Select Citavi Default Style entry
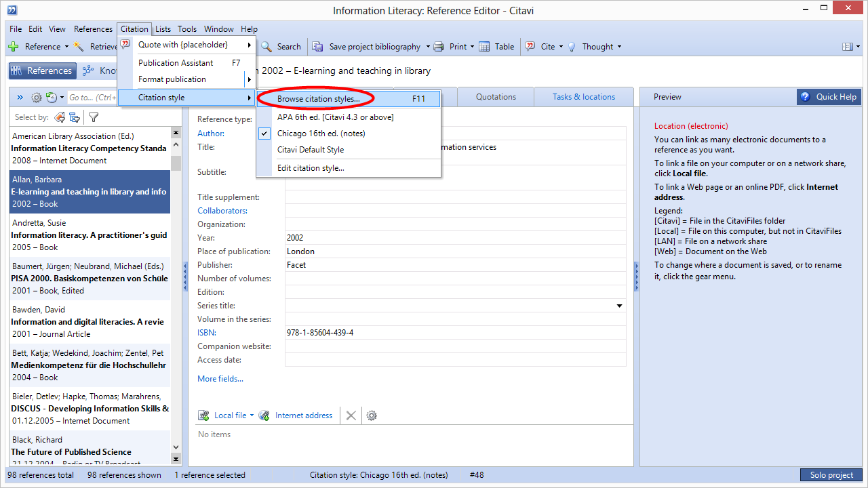The height and width of the screenshot is (488, 868). coord(349,150)
